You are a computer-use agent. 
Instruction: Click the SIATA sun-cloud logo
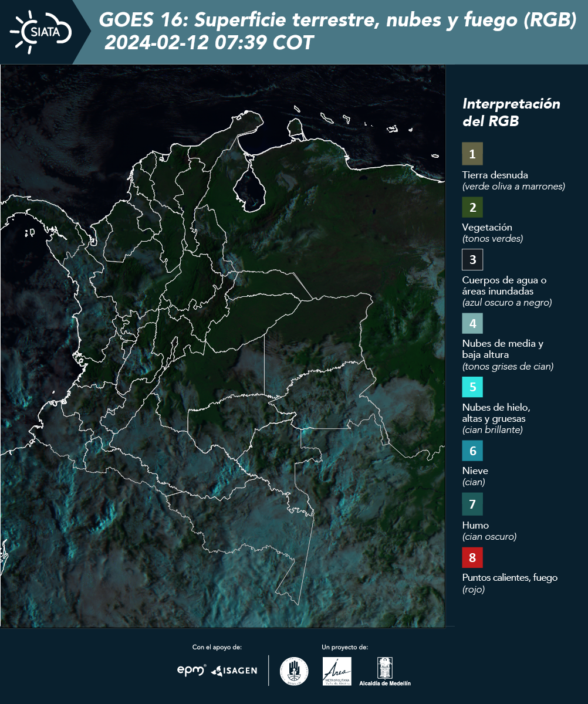point(41,32)
